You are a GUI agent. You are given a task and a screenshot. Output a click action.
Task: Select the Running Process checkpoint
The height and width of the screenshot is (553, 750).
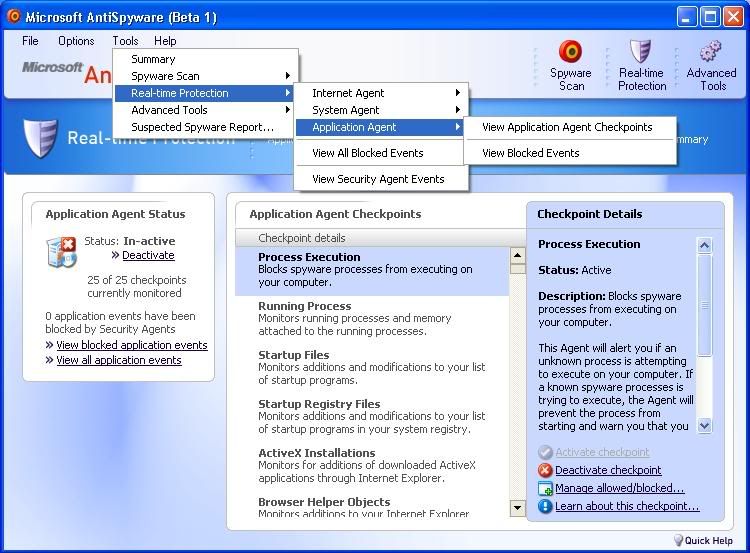pos(372,319)
